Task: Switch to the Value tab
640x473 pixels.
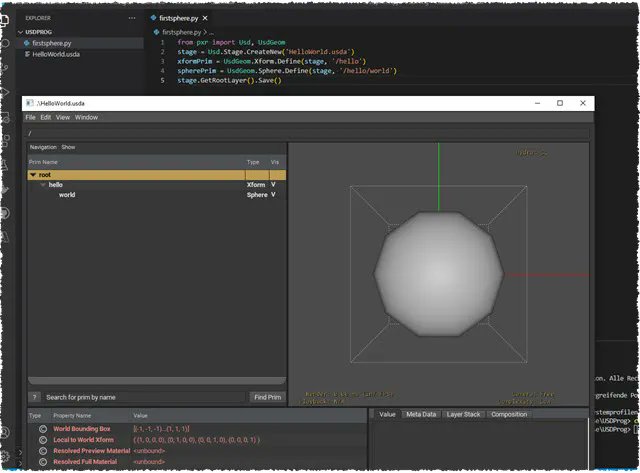Action: point(387,414)
